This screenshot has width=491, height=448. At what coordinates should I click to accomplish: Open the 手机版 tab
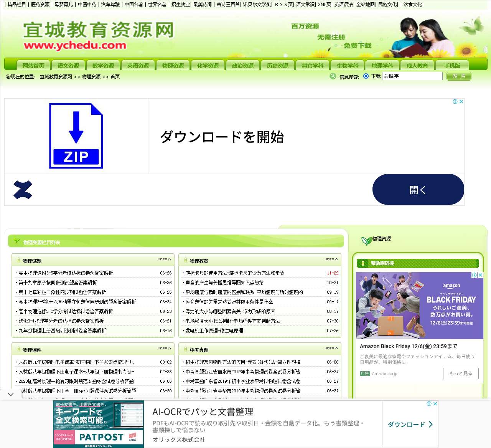tap(452, 66)
